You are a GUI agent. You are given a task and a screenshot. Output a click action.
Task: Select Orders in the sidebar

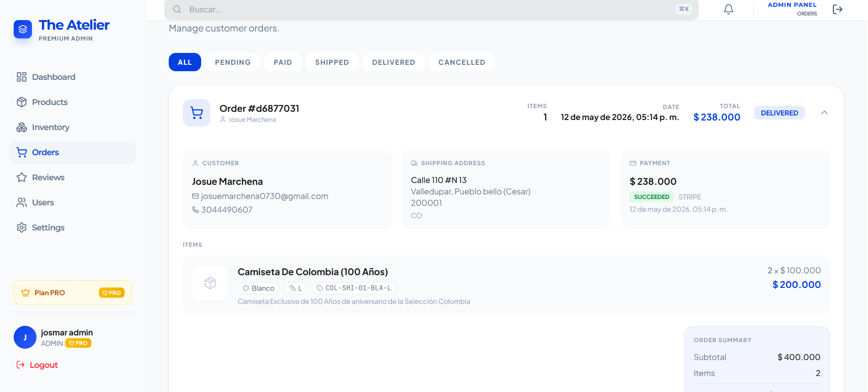[x=73, y=152]
